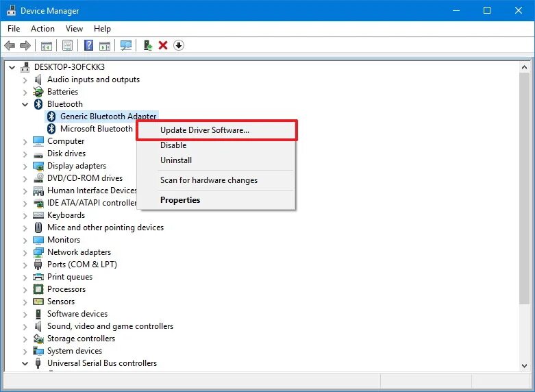Maximize the Device Manager window

[487, 10]
